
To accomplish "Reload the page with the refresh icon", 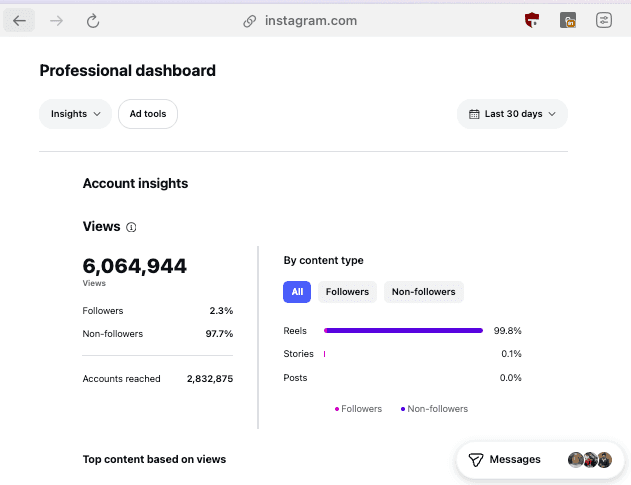I will pyautogui.click(x=93, y=21).
